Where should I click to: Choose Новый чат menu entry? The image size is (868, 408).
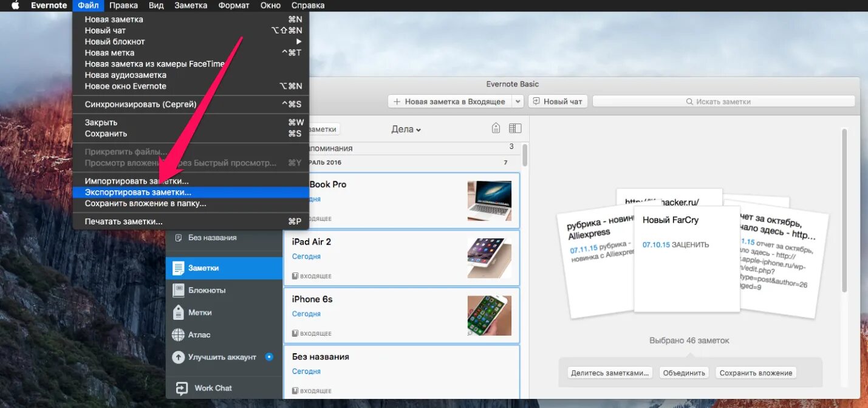coord(191,30)
